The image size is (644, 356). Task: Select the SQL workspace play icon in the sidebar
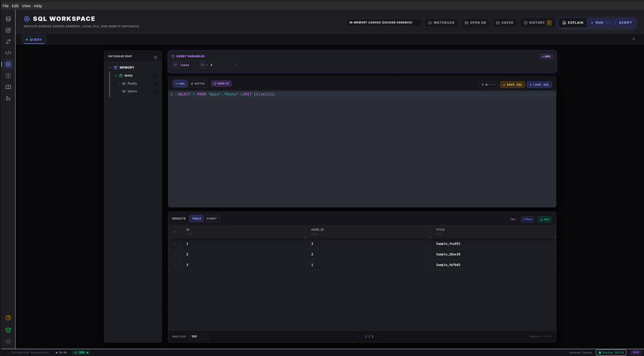click(8, 64)
